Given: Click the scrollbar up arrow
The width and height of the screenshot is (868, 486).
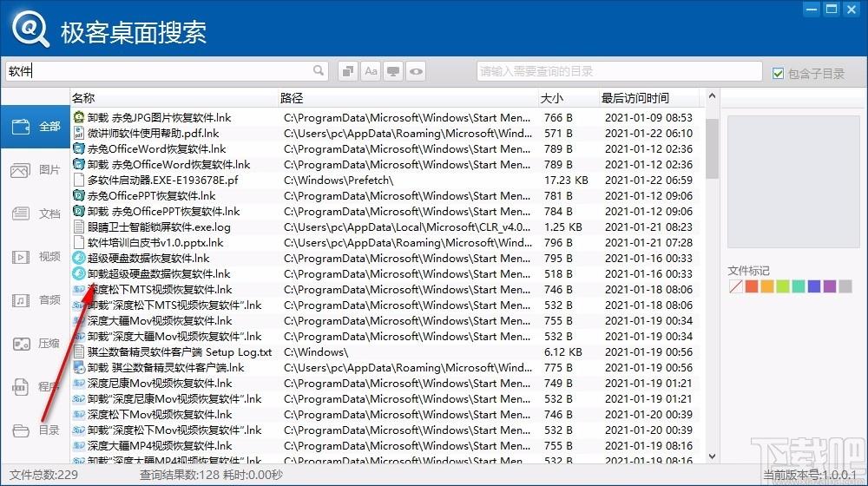Looking at the screenshot, I should click(712, 96).
